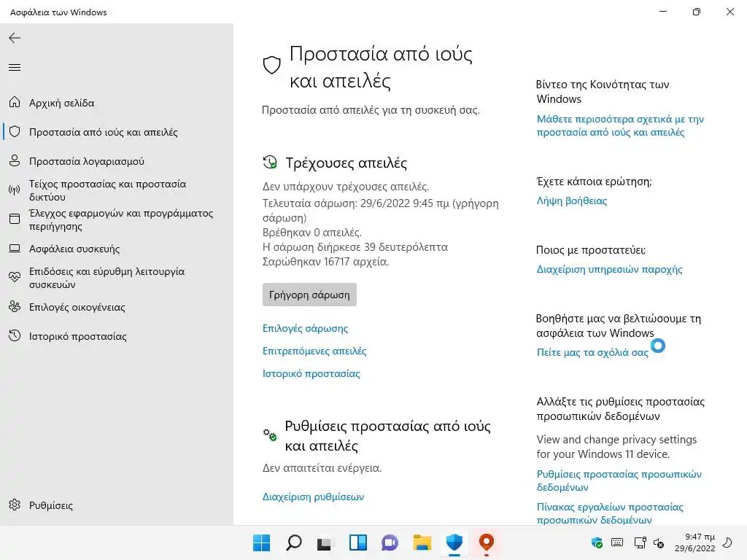747x560 pixels.
Task: Click Πείτε μας τα σχόλιά σας link
Action: (592, 352)
